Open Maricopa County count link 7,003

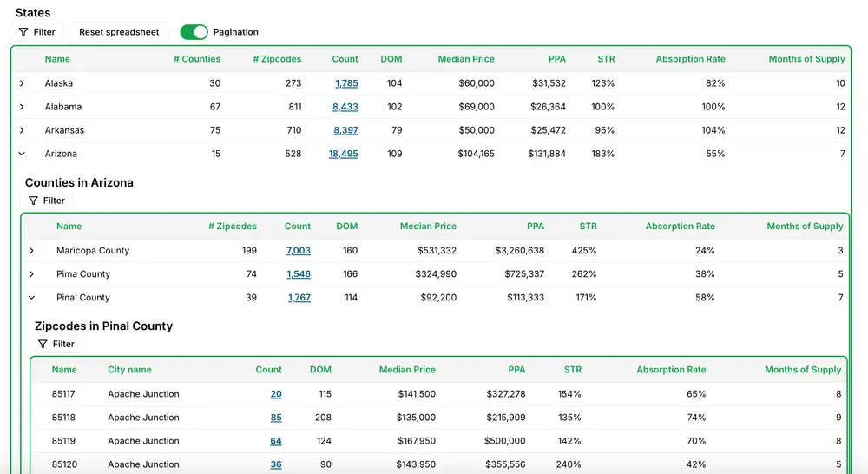pos(299,250)
